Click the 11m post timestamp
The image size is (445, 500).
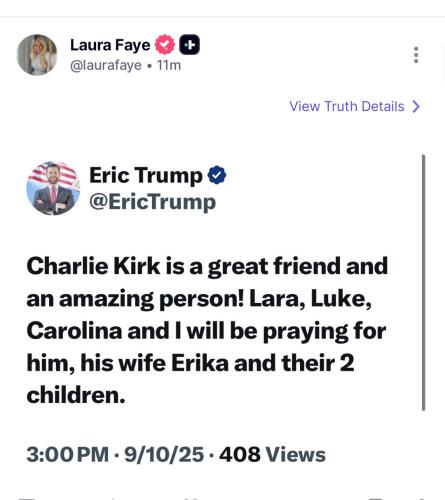169,65
